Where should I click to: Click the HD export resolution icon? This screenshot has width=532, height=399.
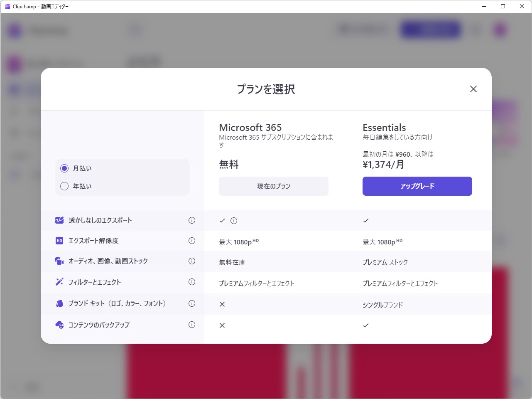click(x=59, y=241)
